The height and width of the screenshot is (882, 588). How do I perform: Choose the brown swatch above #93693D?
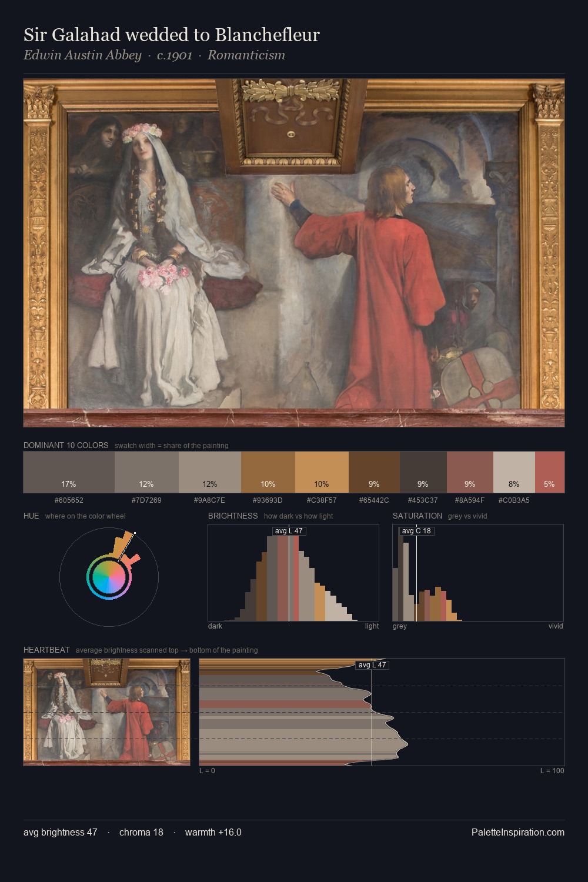(x=268, y=472)
